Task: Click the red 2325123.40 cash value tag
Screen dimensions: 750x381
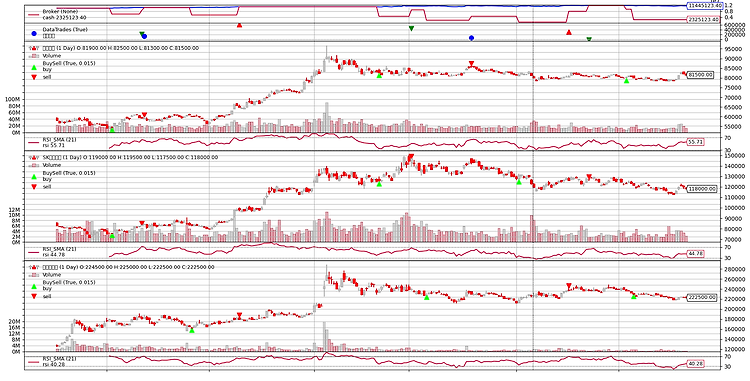Action: [x=703, y=20]
